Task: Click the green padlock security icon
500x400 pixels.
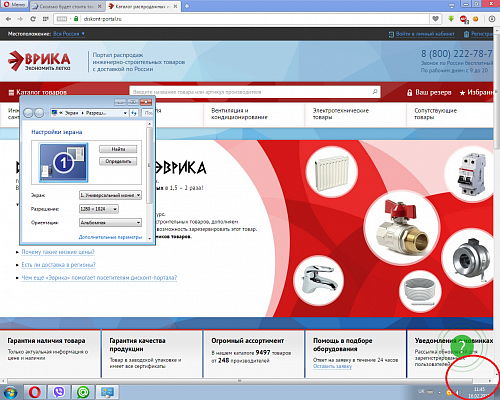Action: pos(76,19)
